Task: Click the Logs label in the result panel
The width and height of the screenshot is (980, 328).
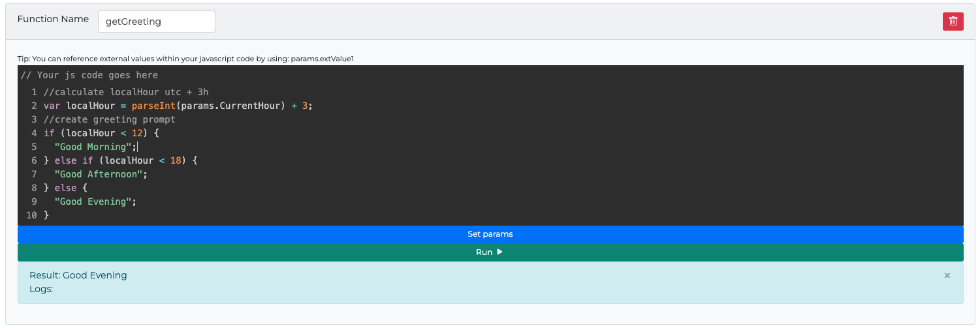Action: pyautogui.click(x=41, y=288)
